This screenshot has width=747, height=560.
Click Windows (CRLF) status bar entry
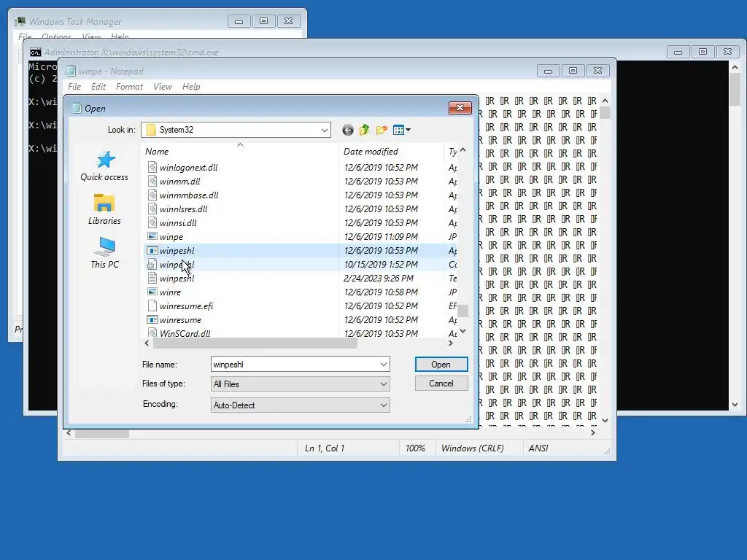[472, 448]
